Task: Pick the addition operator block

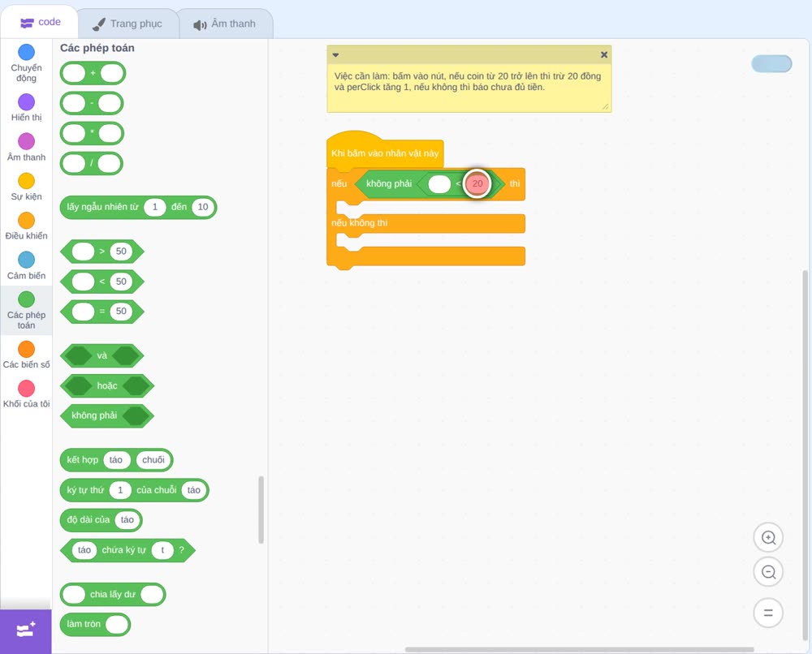Action: [93, 74]
